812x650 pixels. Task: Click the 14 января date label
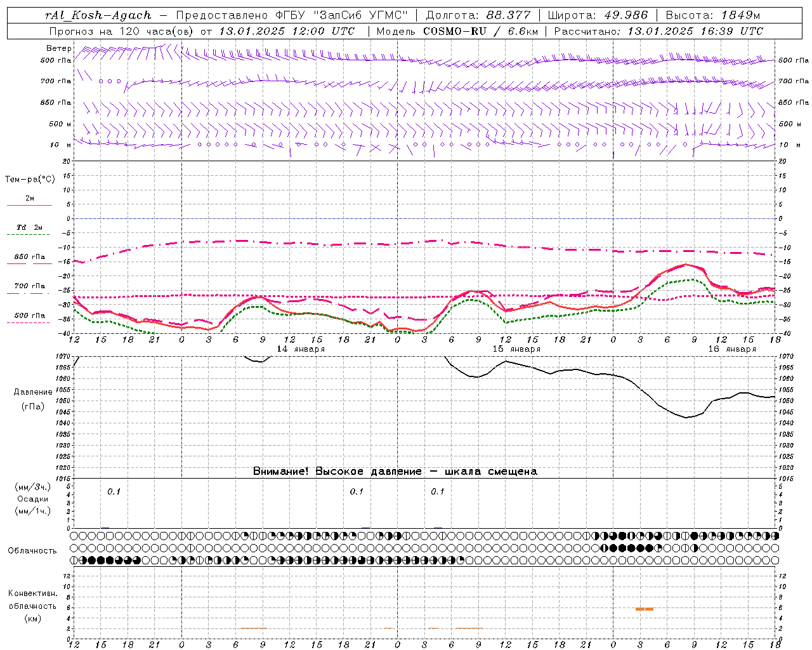coord(301,349)
